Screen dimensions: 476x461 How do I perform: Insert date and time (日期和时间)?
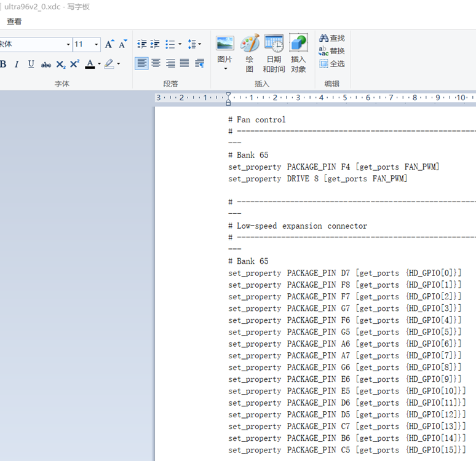point(274,53)
